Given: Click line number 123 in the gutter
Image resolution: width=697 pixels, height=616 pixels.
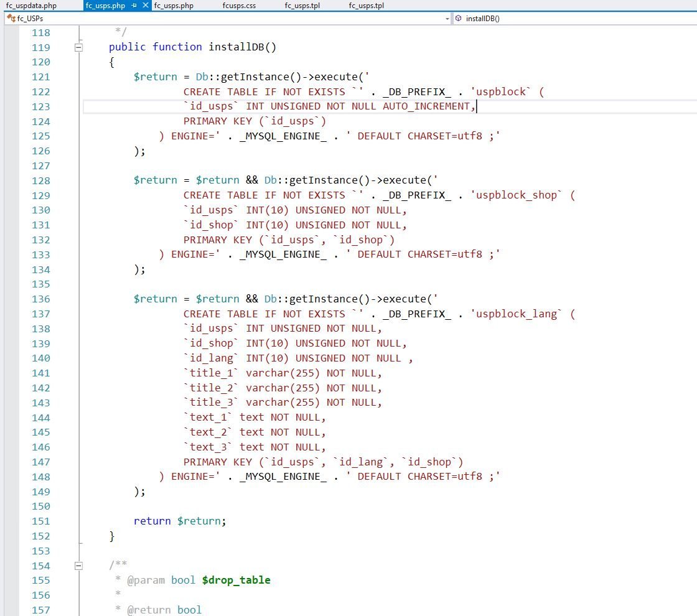Looking at the screenshot, I should pyautogui.click(x=41, y=106).
